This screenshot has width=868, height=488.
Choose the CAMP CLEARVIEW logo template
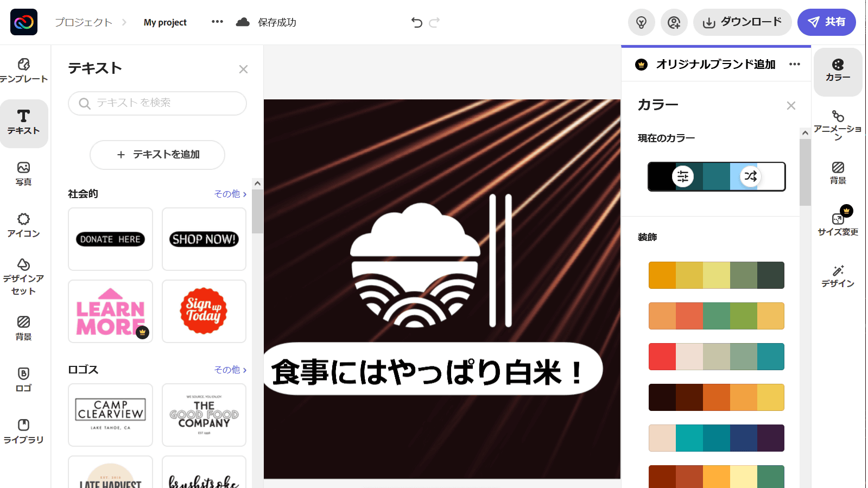pyautogui.click(x=110, y=415)
